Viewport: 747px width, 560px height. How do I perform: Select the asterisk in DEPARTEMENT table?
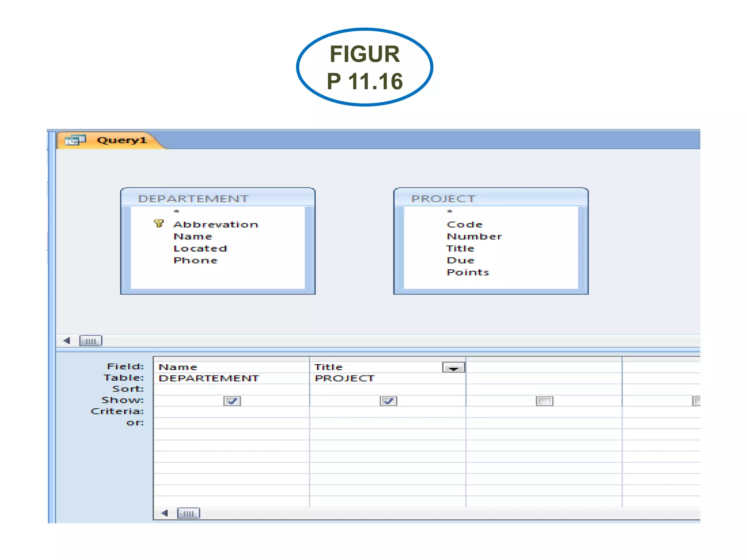(x=177, y=211)
